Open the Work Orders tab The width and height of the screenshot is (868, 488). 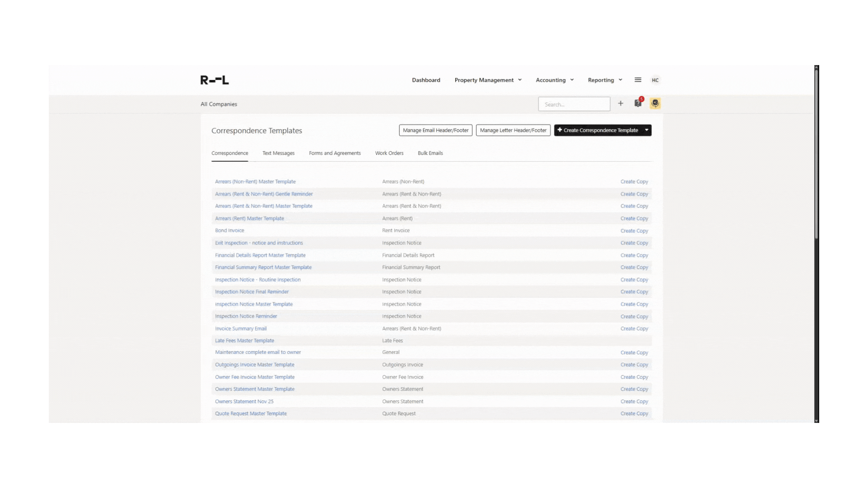389,153
